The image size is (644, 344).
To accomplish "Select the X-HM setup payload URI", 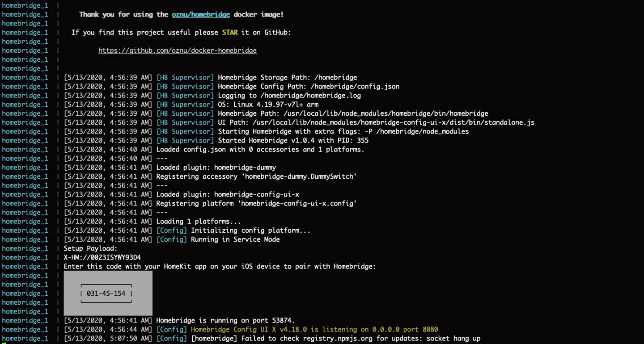I will point(96,257).
